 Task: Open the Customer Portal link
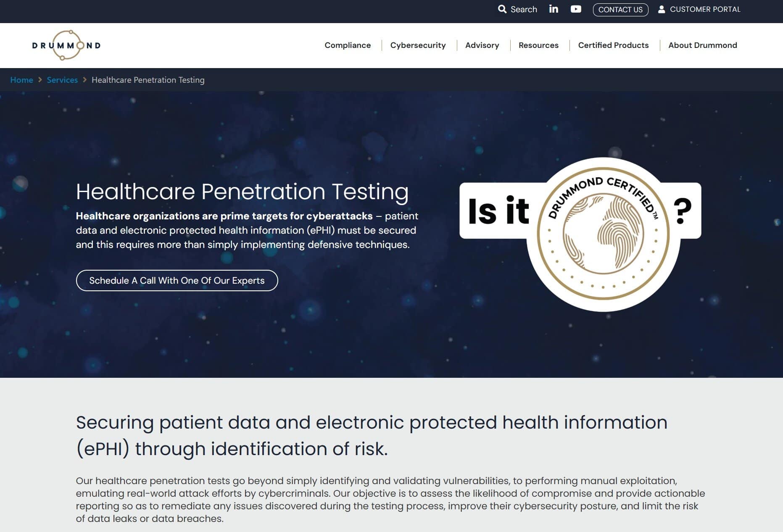pos(699,9)
